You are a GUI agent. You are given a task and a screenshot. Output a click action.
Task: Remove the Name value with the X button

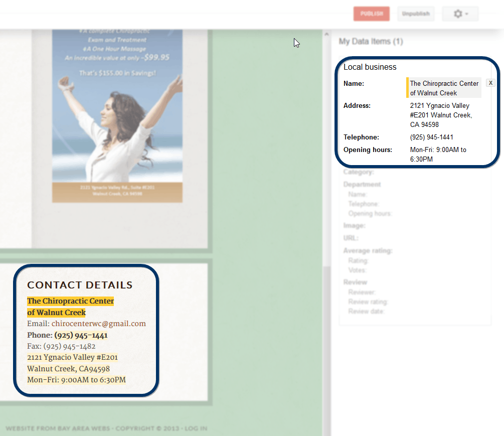tap(490, 83)
